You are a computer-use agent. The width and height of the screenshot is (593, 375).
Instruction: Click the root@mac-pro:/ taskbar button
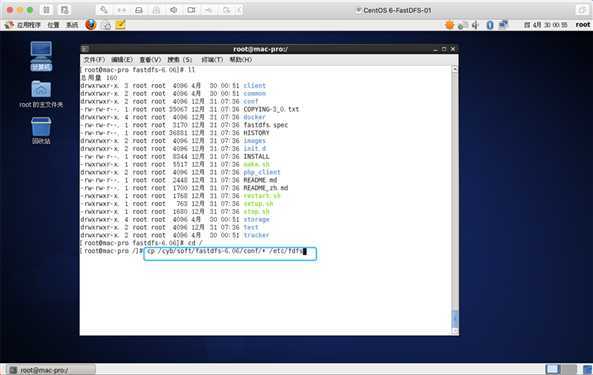[51, 370]
